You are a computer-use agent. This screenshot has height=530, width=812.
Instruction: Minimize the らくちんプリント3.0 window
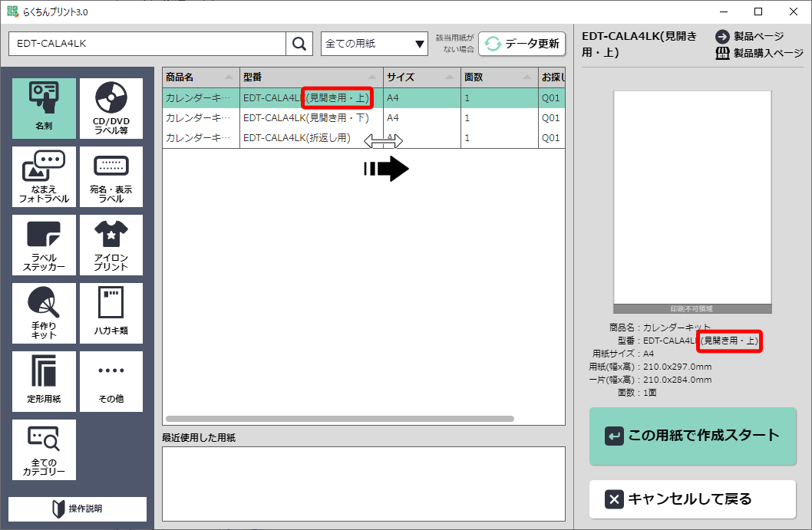[x=724, y=12]
